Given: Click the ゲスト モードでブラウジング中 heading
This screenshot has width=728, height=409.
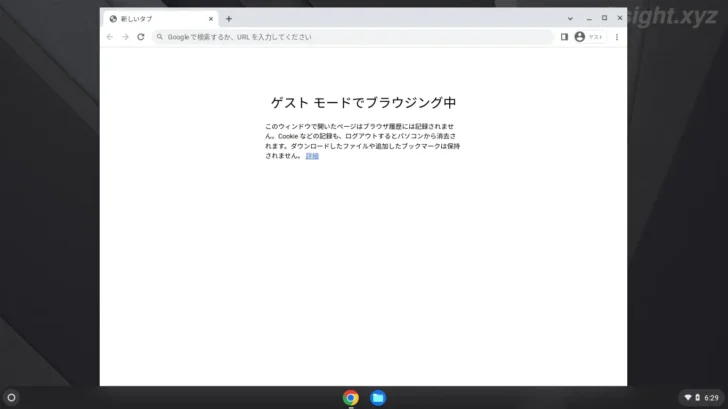Looking at the screenshot, I should 364,103.
